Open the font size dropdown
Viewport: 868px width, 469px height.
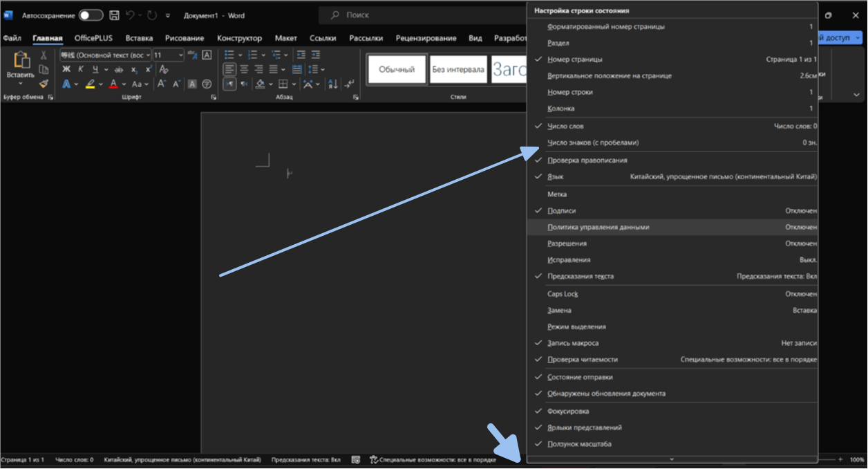181,55
